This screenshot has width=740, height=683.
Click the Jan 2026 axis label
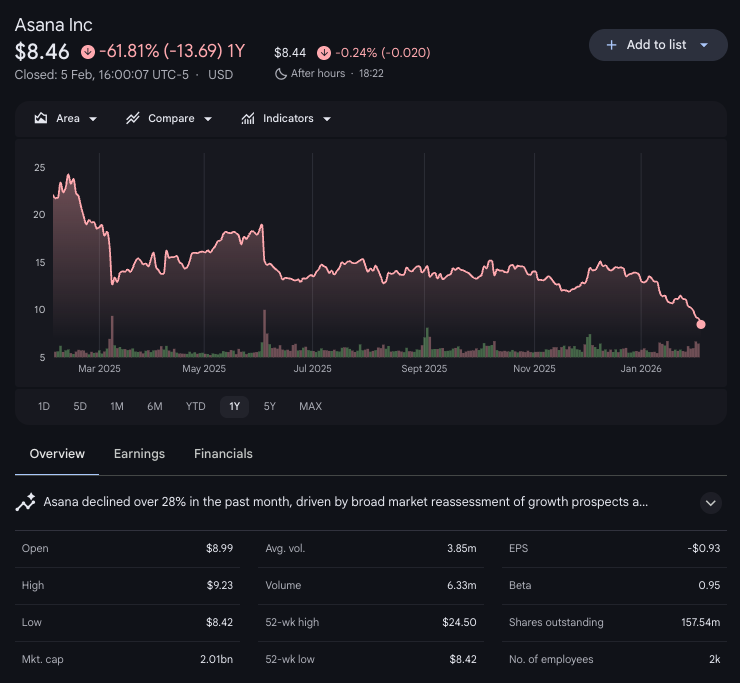click(x=641, y=369)
